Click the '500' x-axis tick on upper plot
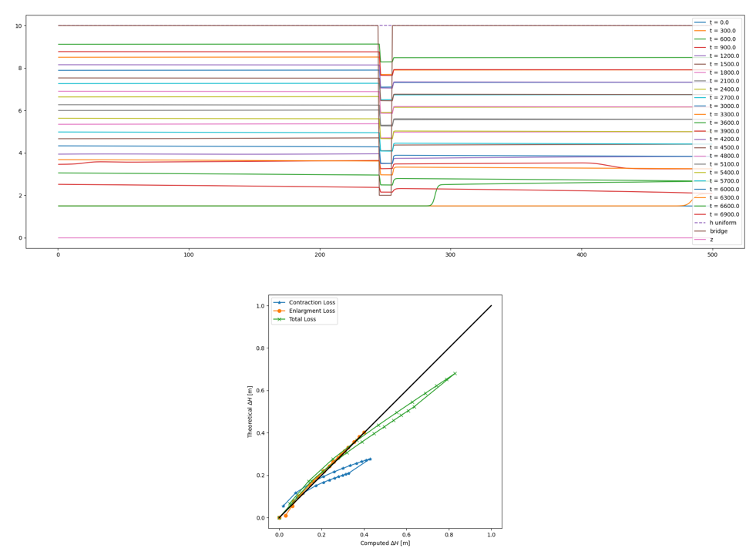Image resolution: width=756 pixels, height=555 pixels. click(712, 254)
